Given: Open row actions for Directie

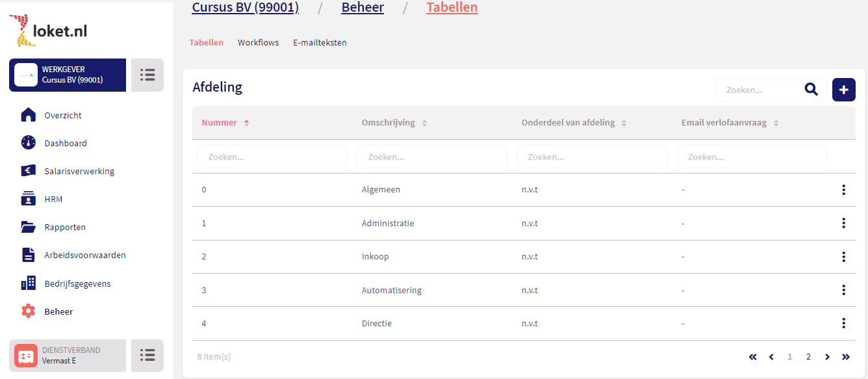Looking at the screenshot, I should (x=843, y=323).
